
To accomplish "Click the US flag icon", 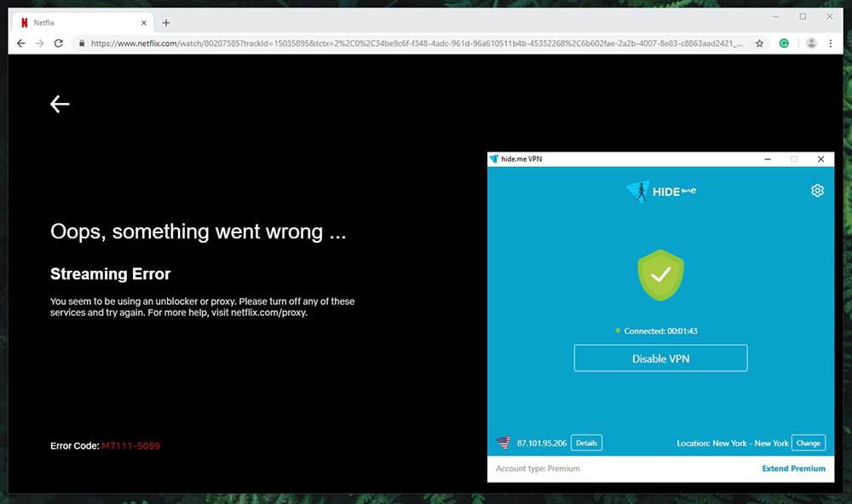I will [x=504, y=443].
